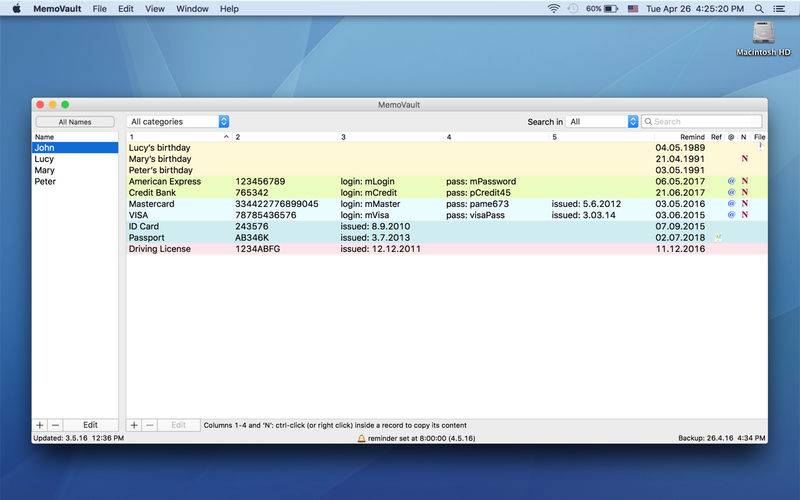Viewport: 800px width, 500px height.
Task: Click the file icon in Lucy's birthday row
Action: 760,147
